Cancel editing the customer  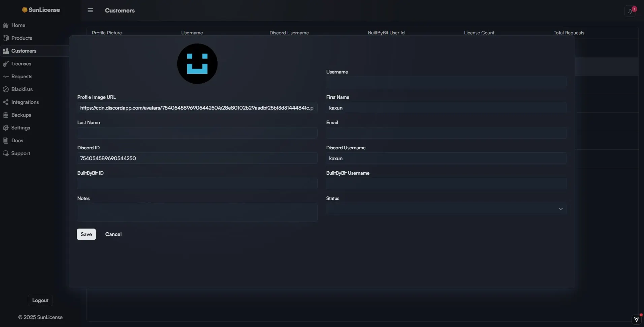pyautogui.click(x=113, y=234)
